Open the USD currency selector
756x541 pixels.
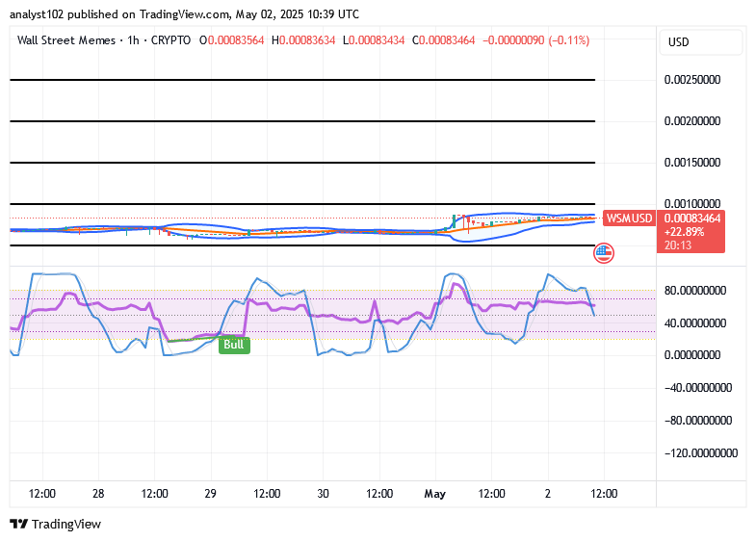coord(700,42)
